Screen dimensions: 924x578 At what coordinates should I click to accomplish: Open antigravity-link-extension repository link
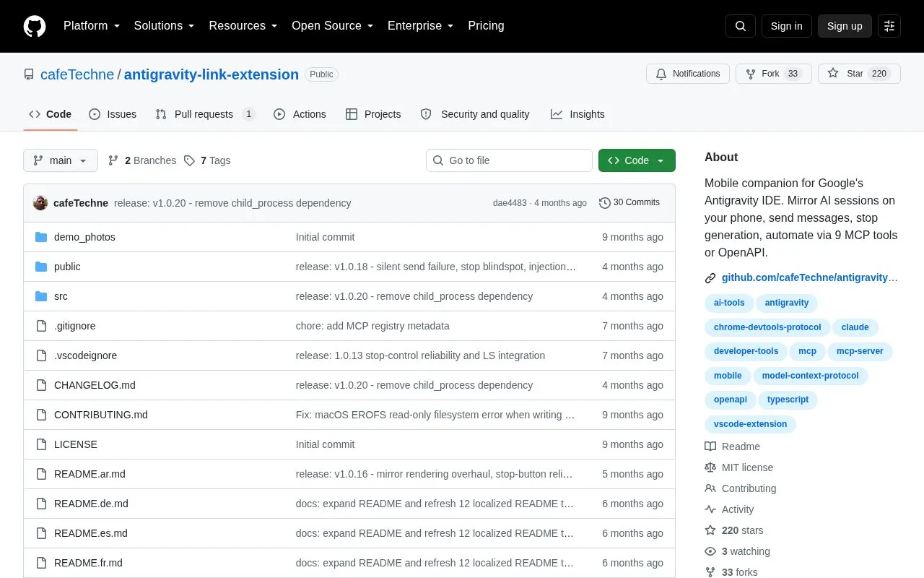click(212, 74)
